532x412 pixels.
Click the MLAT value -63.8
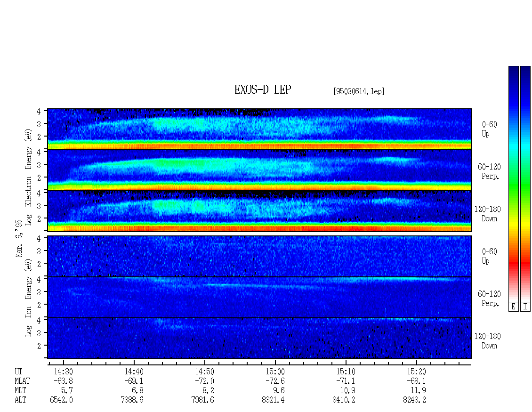(x=64, y=381)
